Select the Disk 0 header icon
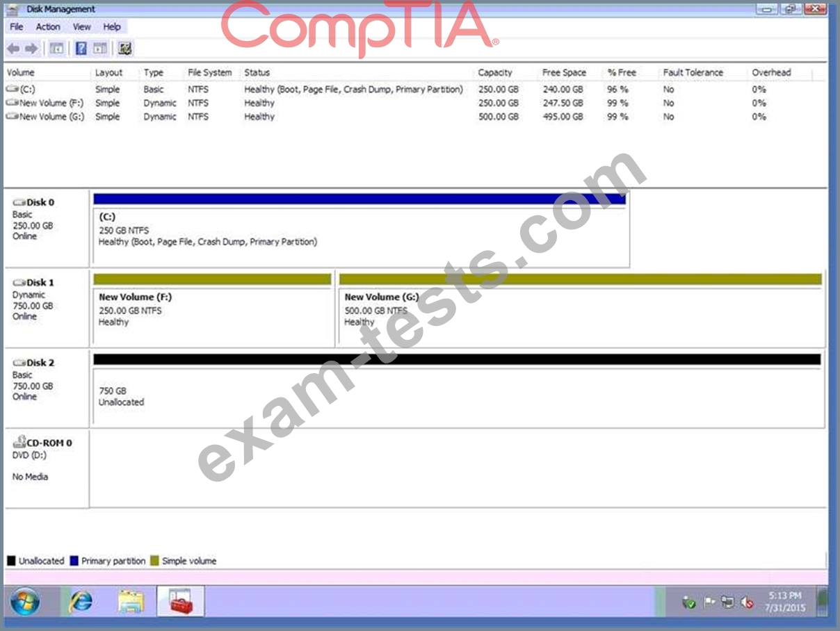This screenshot has height=631, width=840. coord(19,202)
